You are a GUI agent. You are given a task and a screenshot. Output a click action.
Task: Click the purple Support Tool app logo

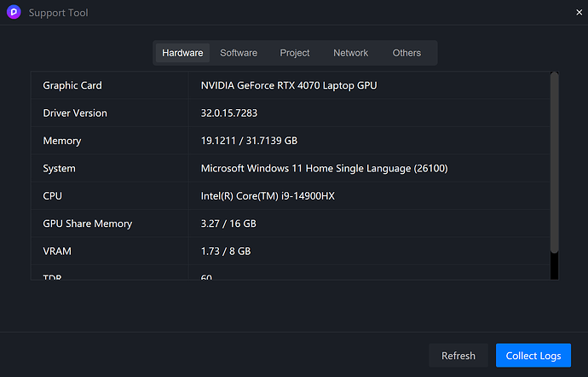click(x=14, y=13)
